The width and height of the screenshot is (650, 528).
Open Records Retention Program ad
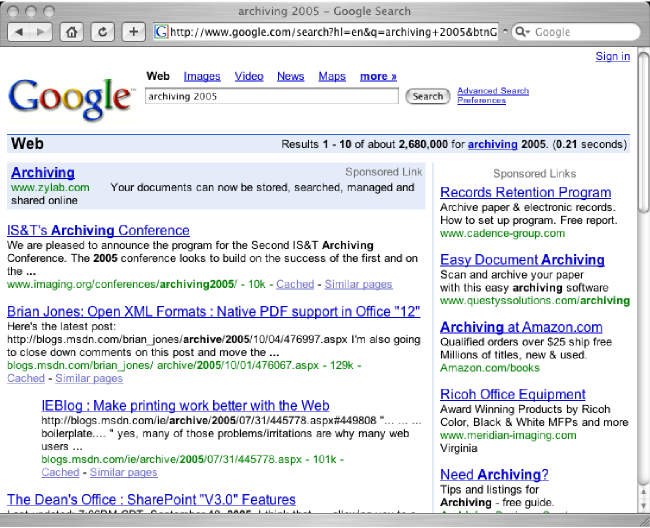pos(526,192)
